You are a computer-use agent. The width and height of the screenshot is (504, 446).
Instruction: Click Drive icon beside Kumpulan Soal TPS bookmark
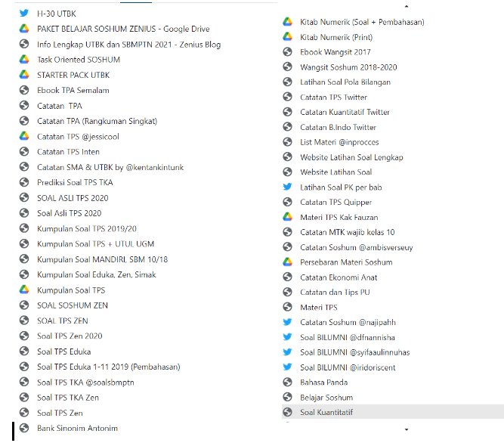click(x=24, y=290)
